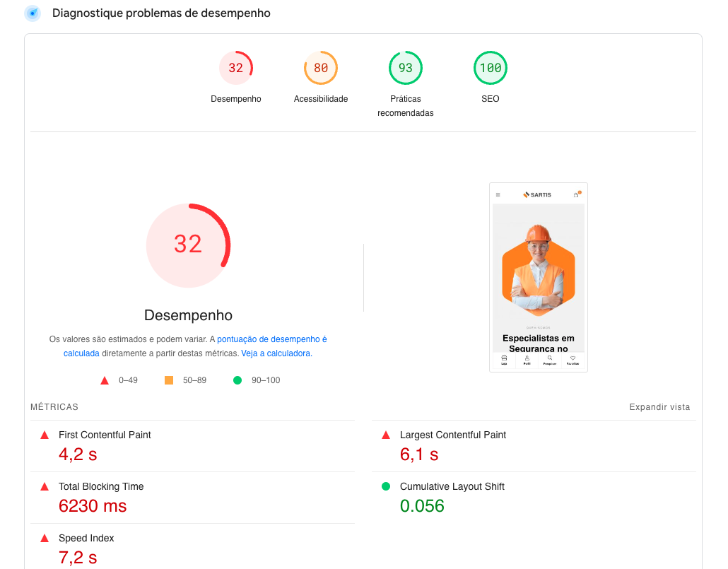
Task: Click the Pesquisar magnifier icon in the preview
Action: pos(550,358)
